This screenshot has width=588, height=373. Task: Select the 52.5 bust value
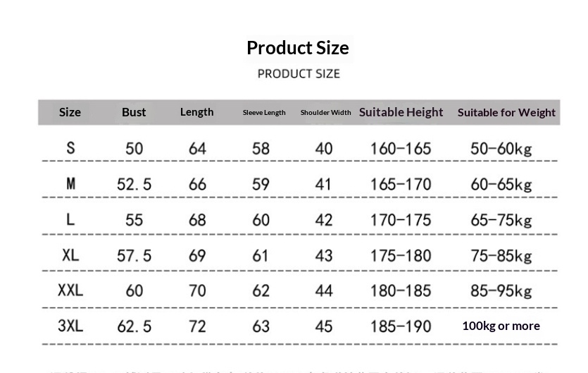tap(134, 185)
